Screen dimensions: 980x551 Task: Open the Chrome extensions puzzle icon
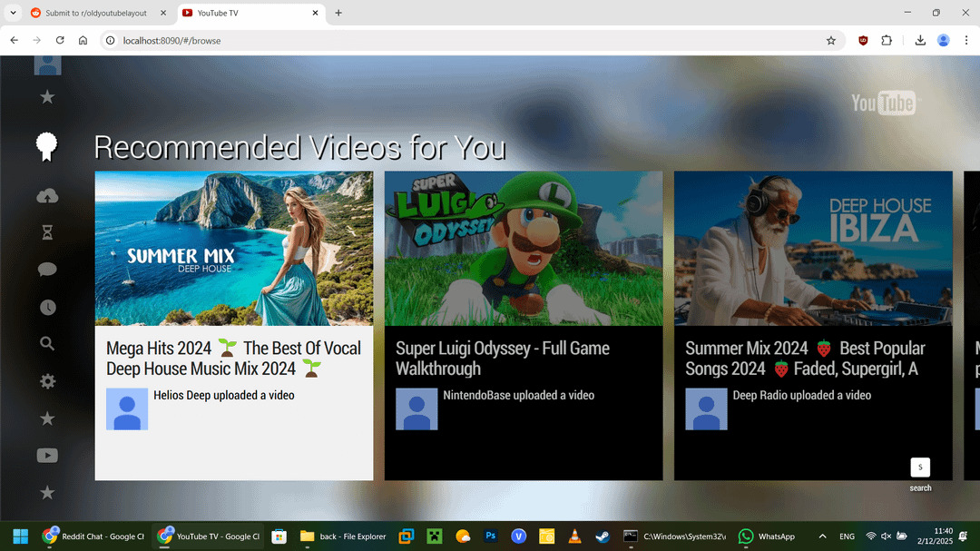887,41
